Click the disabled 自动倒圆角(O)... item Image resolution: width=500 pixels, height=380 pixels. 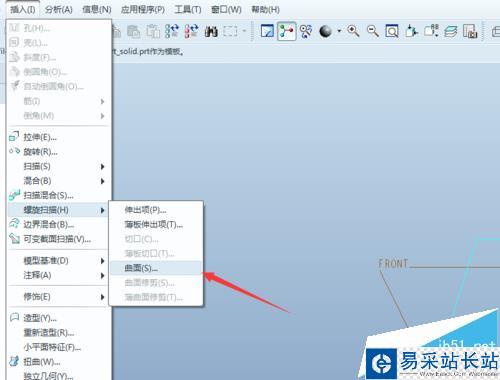tap(58, 86)
